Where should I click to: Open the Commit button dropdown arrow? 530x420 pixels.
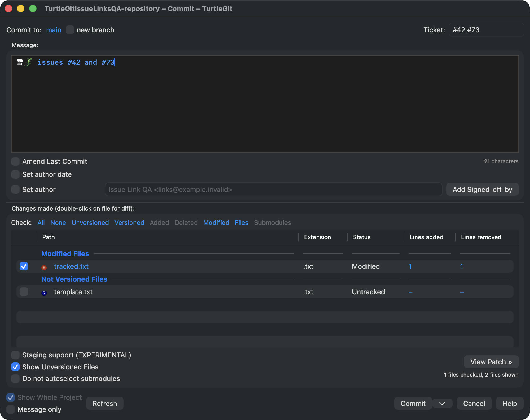(442, 403)
